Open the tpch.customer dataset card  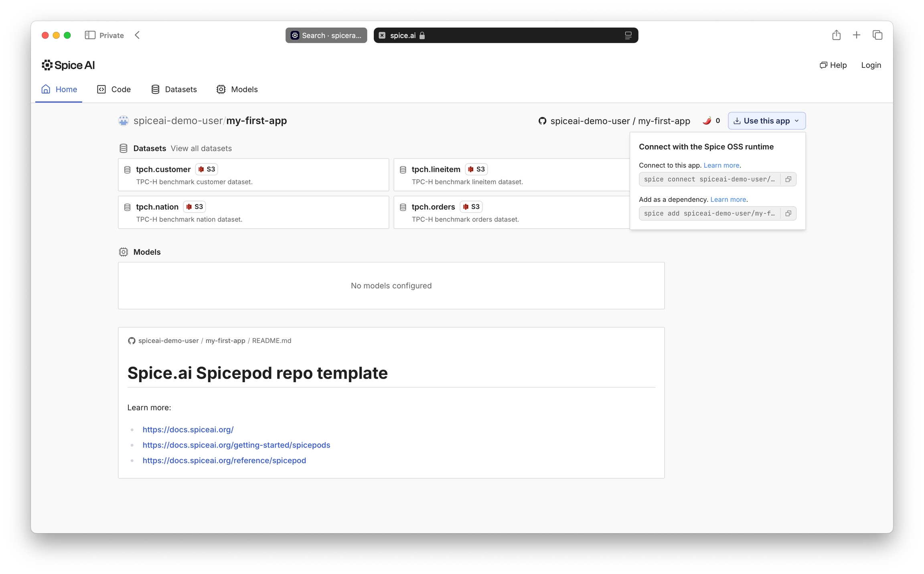253,175
